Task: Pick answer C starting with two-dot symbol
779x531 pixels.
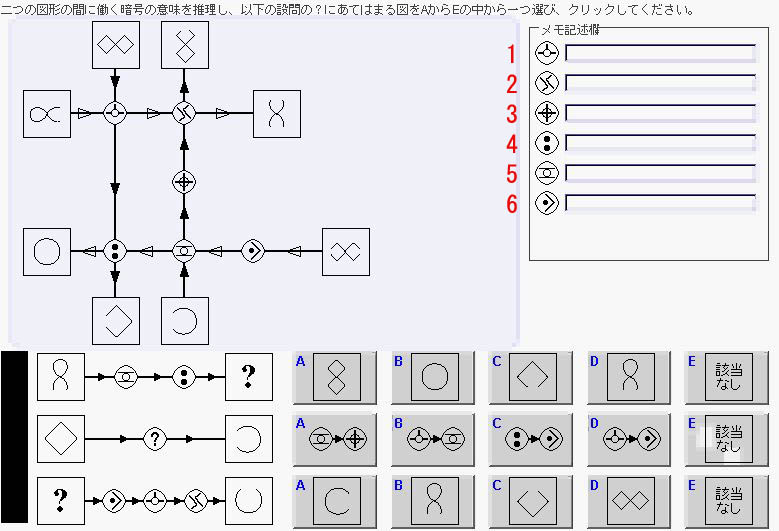Action: 532,439
